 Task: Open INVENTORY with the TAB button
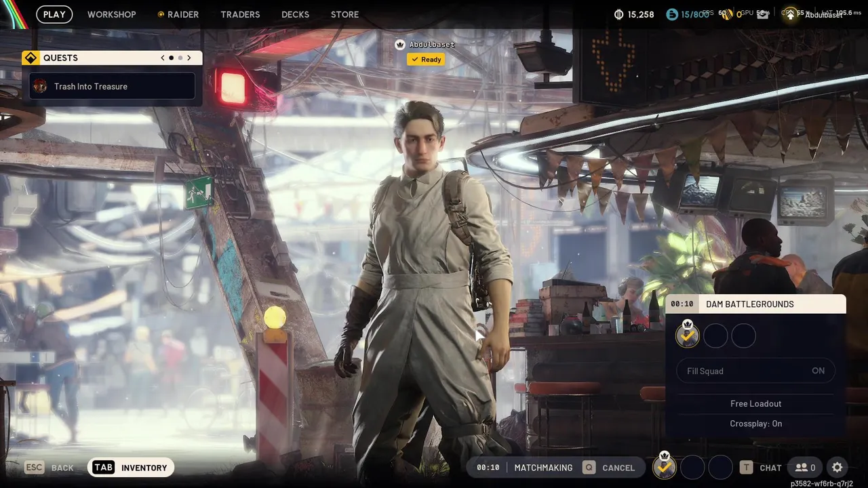coord(131,468)
